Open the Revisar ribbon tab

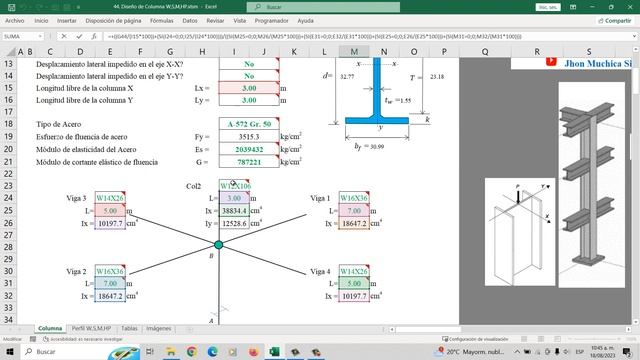(215, 20)
